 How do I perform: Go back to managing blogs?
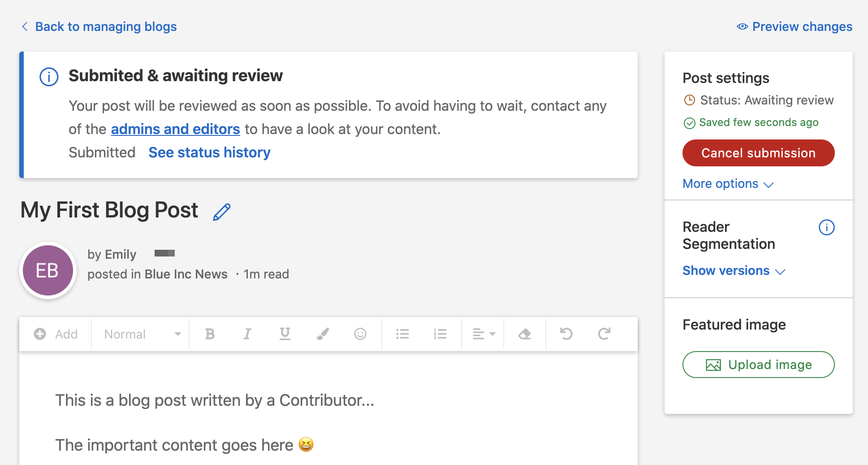[106, 26]
